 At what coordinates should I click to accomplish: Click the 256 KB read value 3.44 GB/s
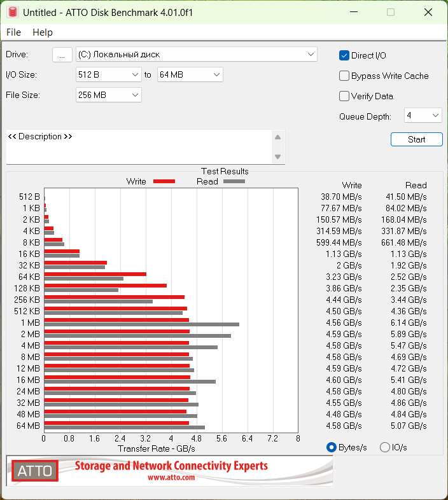409,300
